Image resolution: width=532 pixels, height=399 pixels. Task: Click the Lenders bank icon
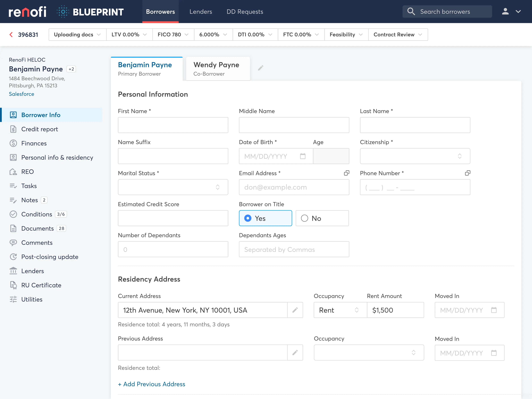click(x=13, y=271)
